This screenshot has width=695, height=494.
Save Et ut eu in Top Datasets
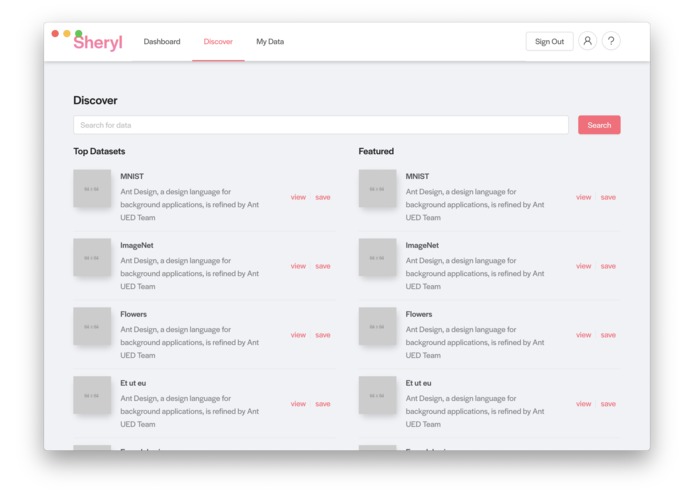323,404
